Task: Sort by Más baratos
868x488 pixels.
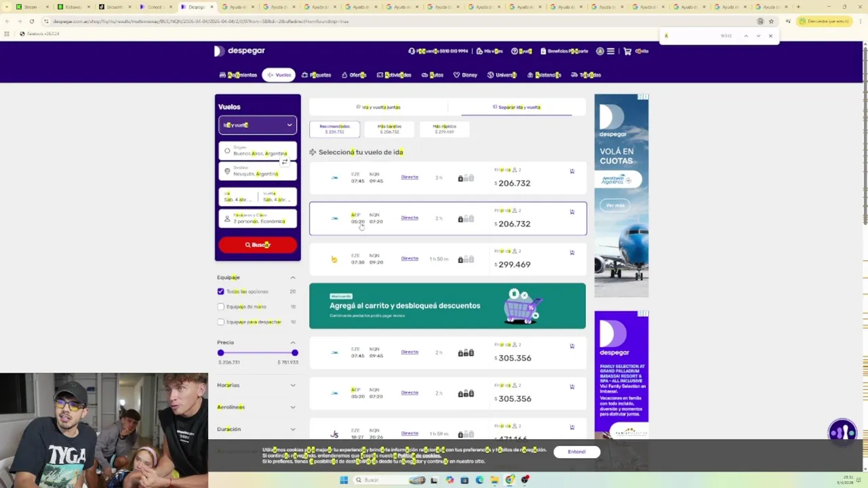Action: [x=389, y=129]
